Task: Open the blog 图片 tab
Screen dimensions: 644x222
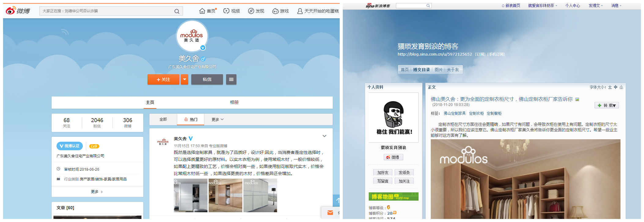Action: (x=439, y=70)
